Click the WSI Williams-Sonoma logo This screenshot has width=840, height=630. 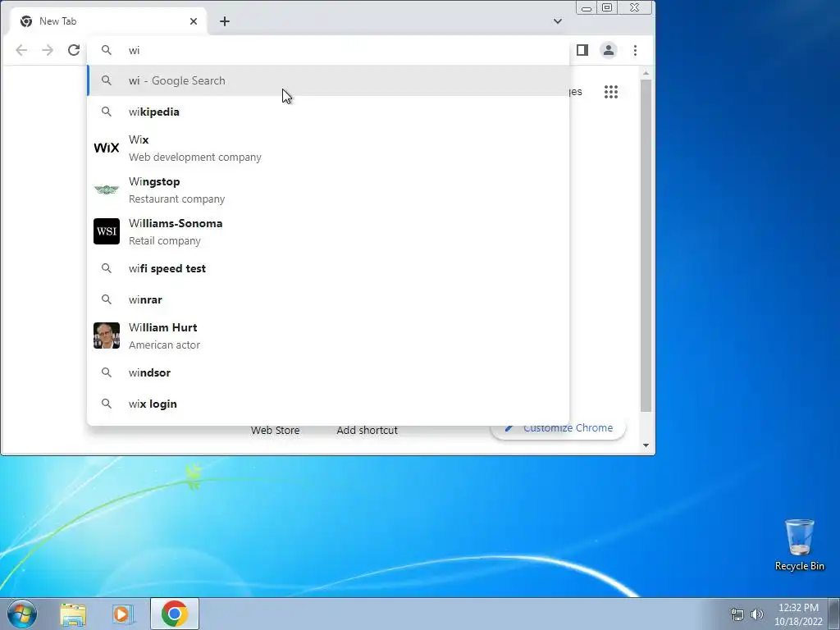[x=107, y=231]
